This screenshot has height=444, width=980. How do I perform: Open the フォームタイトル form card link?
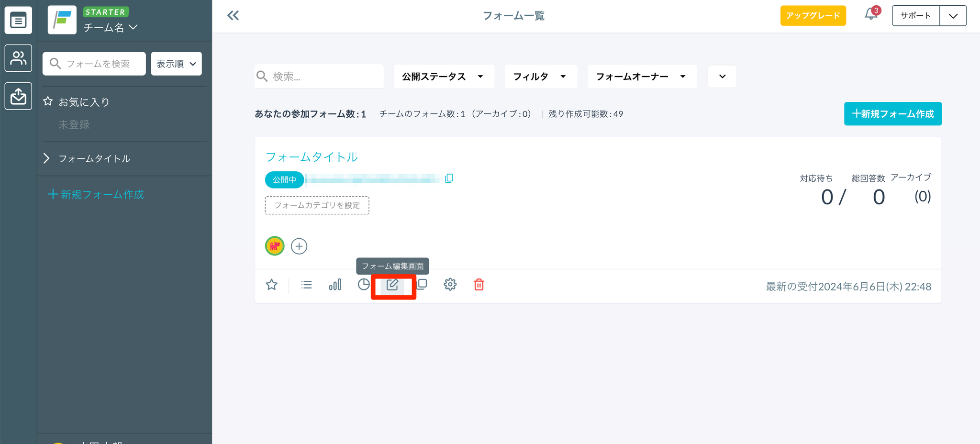pyautogui.click(x=312, y=157)
